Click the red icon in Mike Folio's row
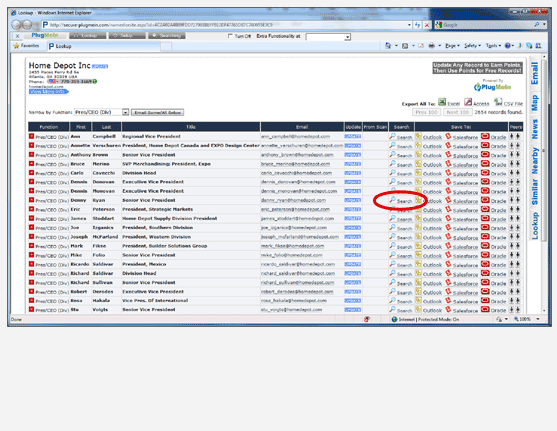This screenshot has width=557, height=431. point(31,255)
